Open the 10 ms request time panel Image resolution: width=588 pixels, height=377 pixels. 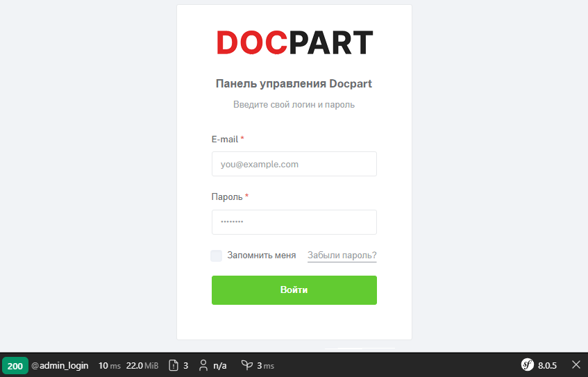coord(110,365)
